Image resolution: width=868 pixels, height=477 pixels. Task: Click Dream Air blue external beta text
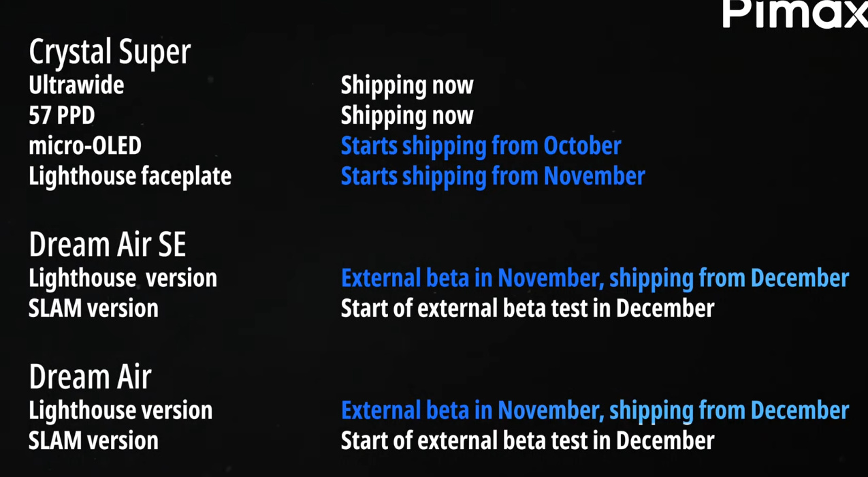(595, 410)
